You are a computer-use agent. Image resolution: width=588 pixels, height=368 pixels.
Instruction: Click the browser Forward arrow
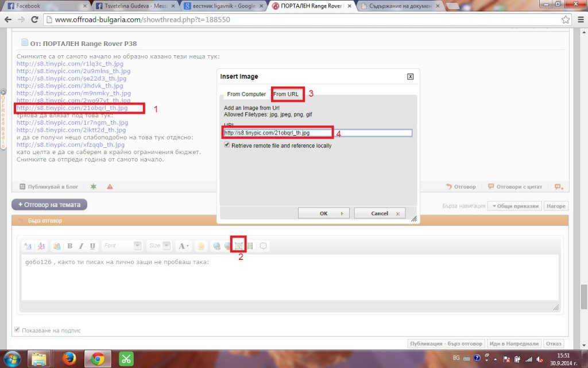click(21, 20)
